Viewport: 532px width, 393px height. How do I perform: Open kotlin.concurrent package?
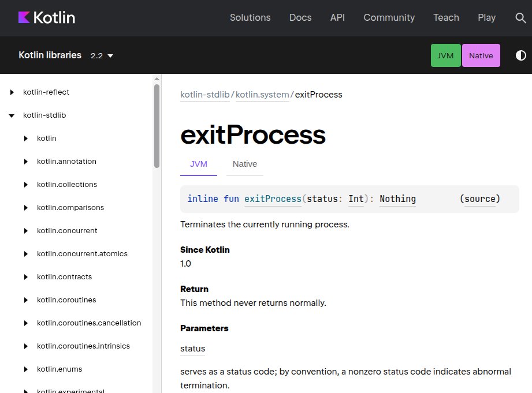tap(67, 231)
